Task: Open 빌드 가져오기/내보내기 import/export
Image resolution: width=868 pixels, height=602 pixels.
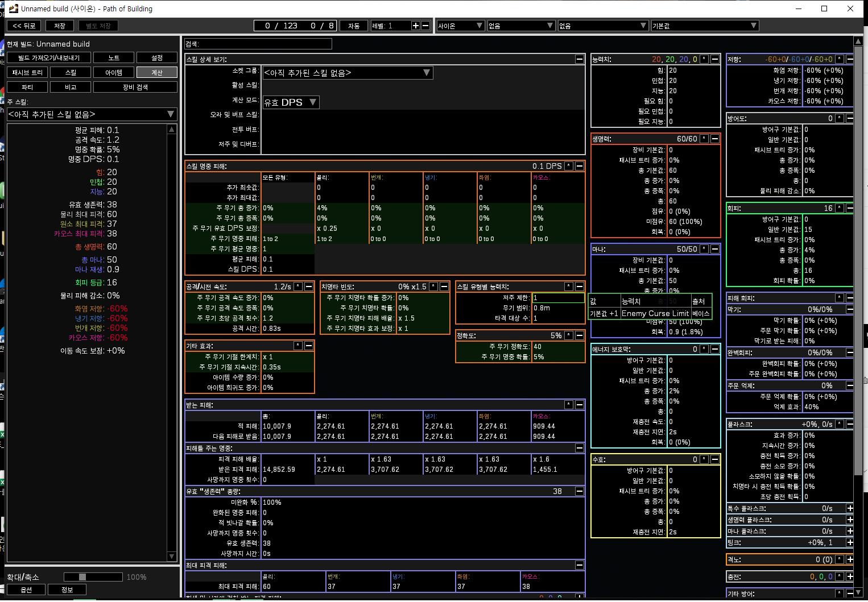Action: 49,57
